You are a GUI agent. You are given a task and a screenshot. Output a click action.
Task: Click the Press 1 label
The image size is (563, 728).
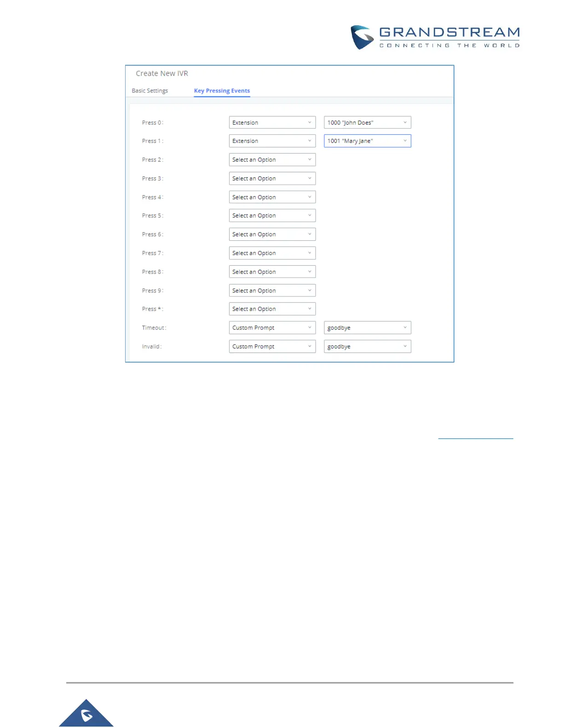(153, 141)
